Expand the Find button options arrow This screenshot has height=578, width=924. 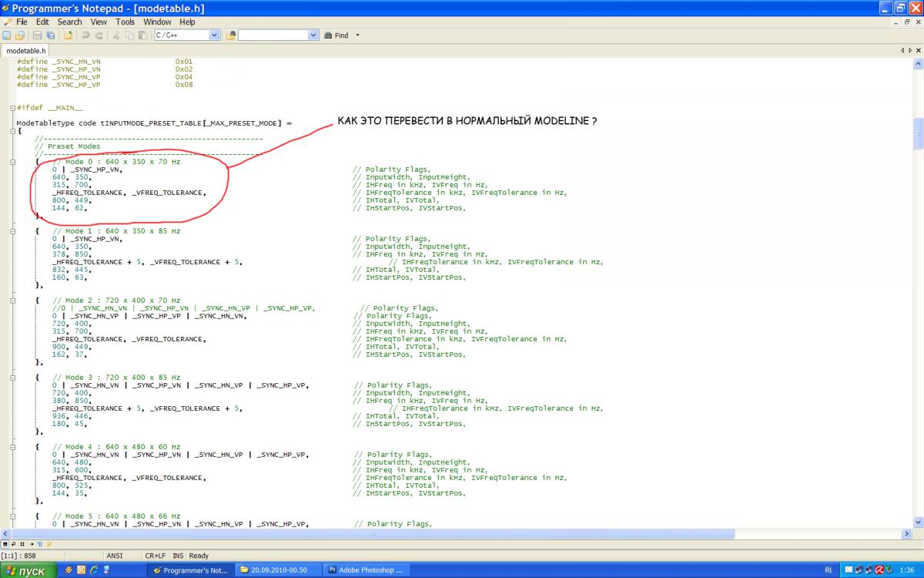357,35
